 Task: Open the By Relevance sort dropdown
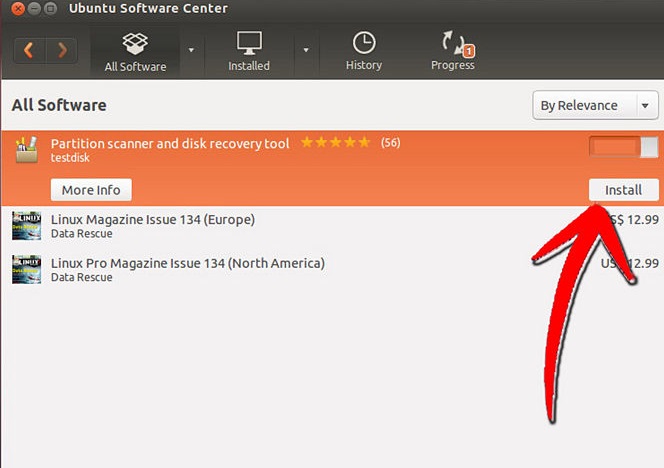[x=595, y=105]
